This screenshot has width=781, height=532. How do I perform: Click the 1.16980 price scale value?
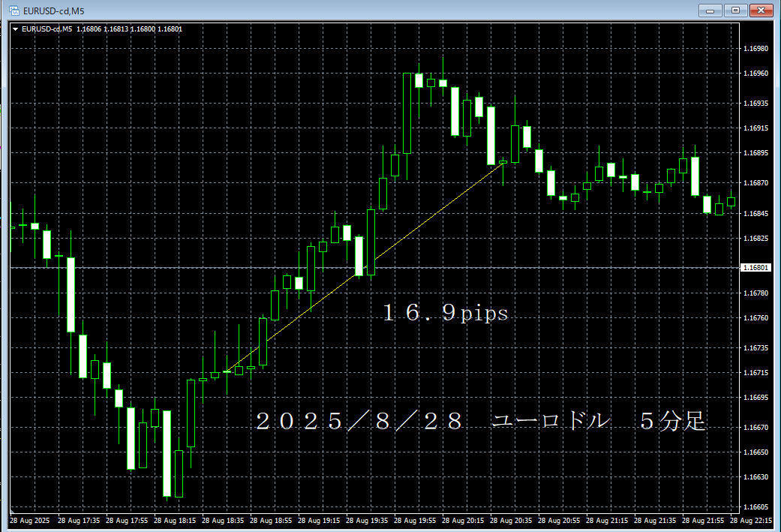pos(755,49)
